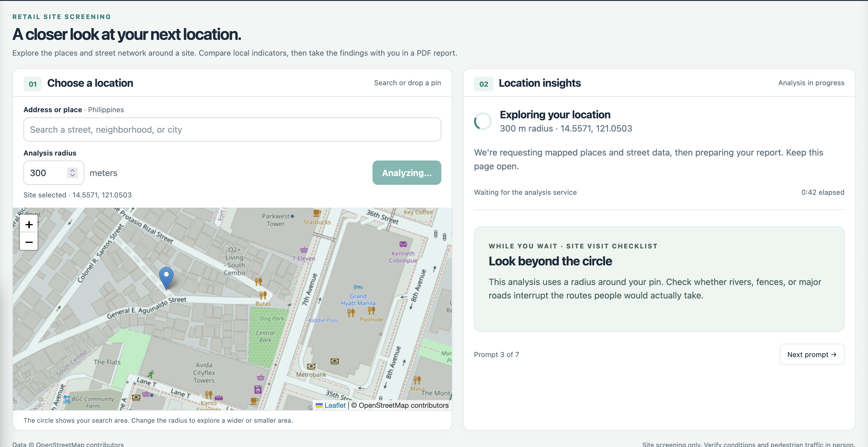Screen dimensions: 868x447
Task: Click the Analyzing... button
Action: point(407,173)
